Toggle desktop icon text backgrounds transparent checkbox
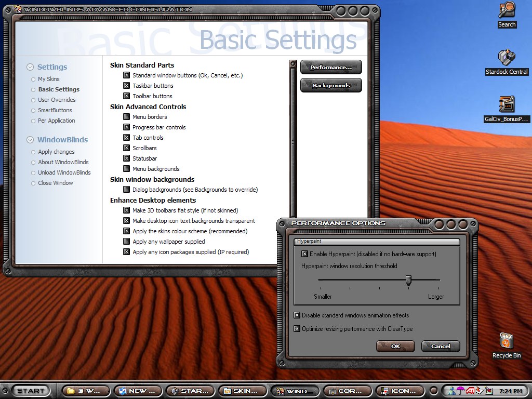This screenshot has height=399, width=532. tap(127, 220)
